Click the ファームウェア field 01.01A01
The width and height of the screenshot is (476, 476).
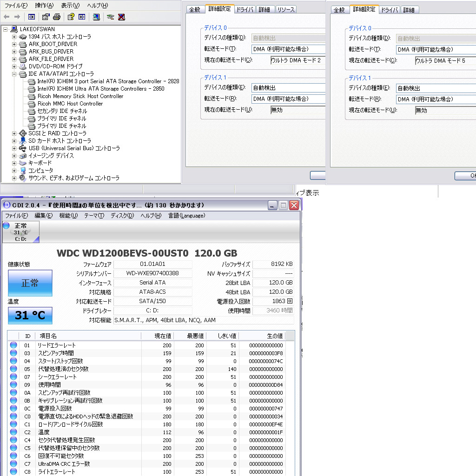pyautogui.click(x=152, y=264)
